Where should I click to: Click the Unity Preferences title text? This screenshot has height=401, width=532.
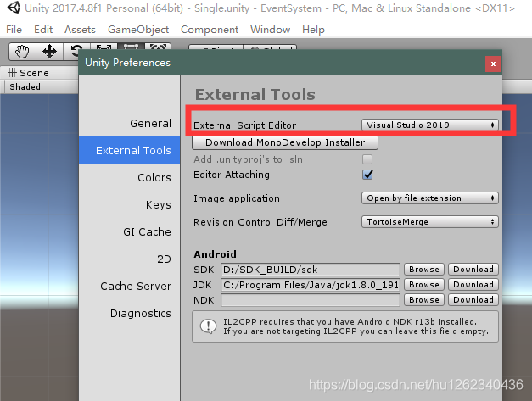[127, 63]
